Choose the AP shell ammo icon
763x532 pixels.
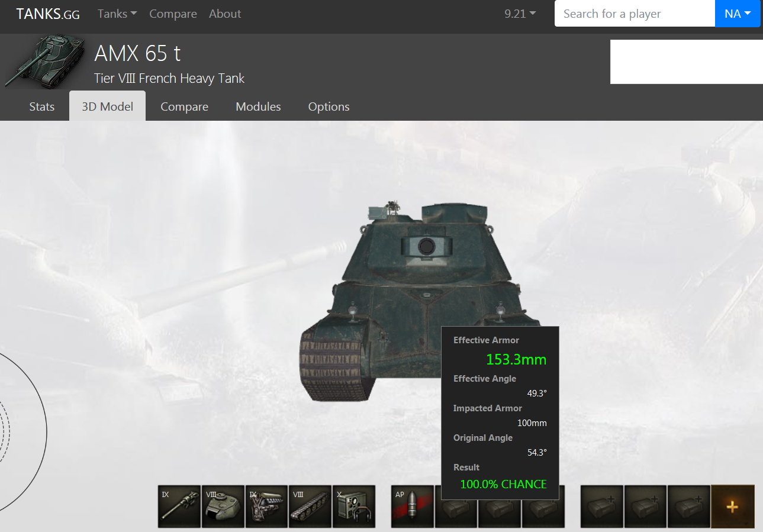[413, 506]
